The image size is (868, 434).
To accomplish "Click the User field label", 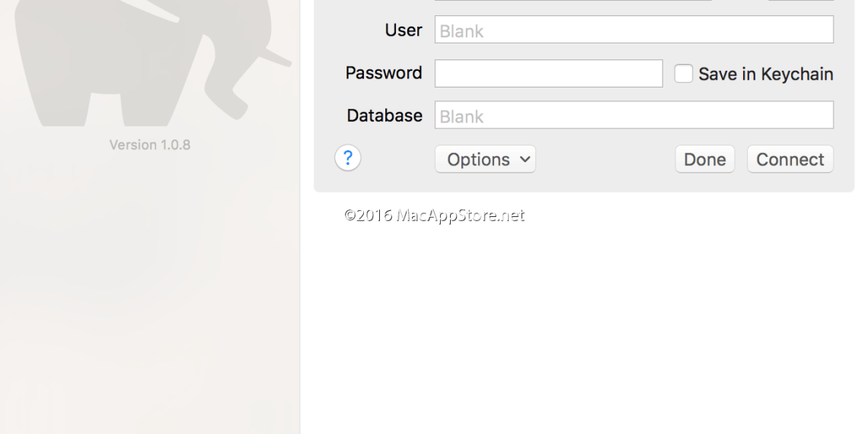I will click(x=404, y=30).
